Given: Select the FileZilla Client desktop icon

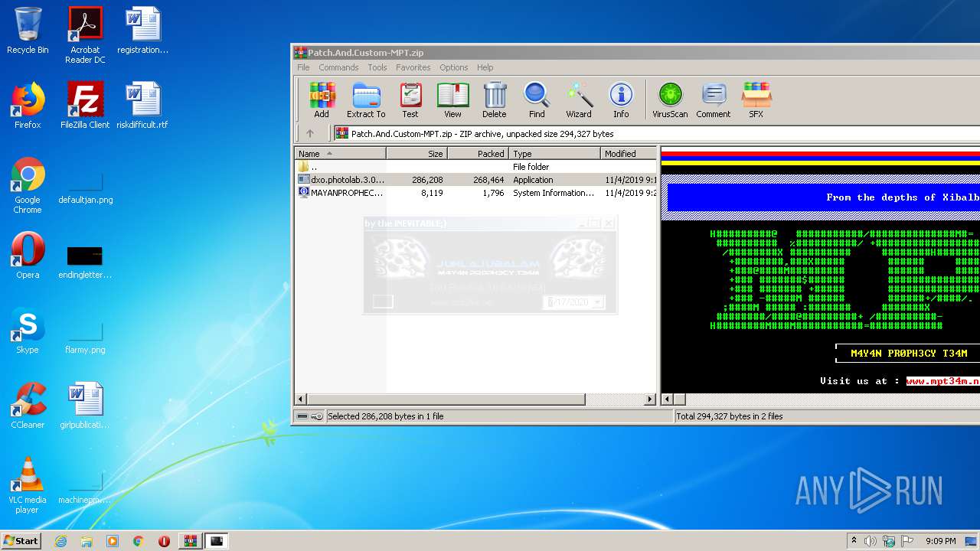Looking at the screenshot, I should click(x=85, y=106).
